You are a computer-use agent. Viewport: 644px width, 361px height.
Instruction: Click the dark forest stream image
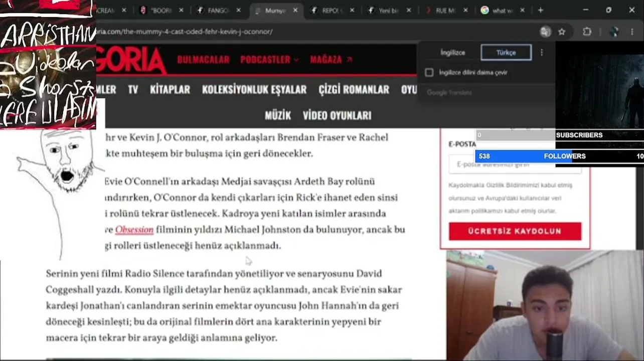(x=599, y=85)
